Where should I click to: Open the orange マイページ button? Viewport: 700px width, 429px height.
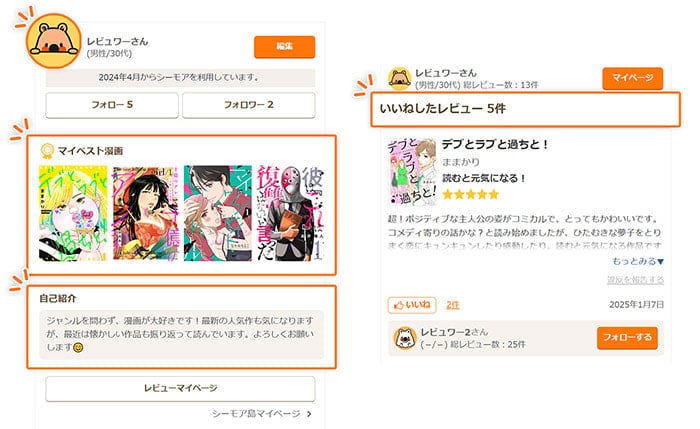coord(633,78)
